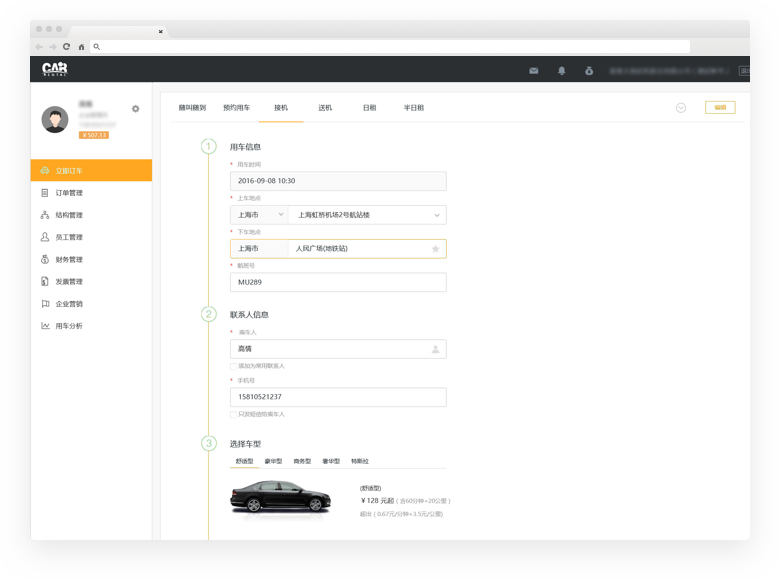Check the 添加为常用联系人 checkbox
780x580 pixels.
233,366
